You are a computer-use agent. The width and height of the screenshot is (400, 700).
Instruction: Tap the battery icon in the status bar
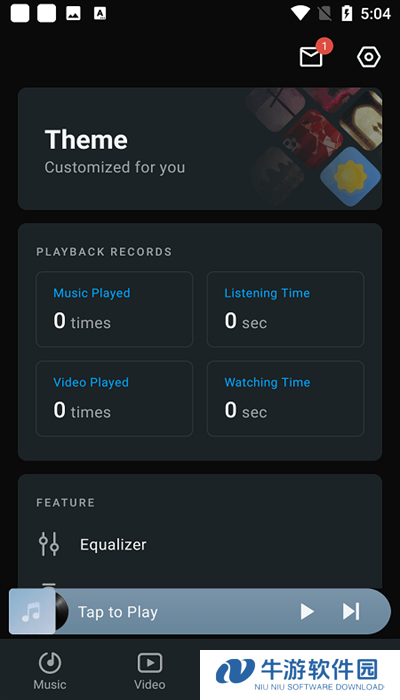click(347, 13)
